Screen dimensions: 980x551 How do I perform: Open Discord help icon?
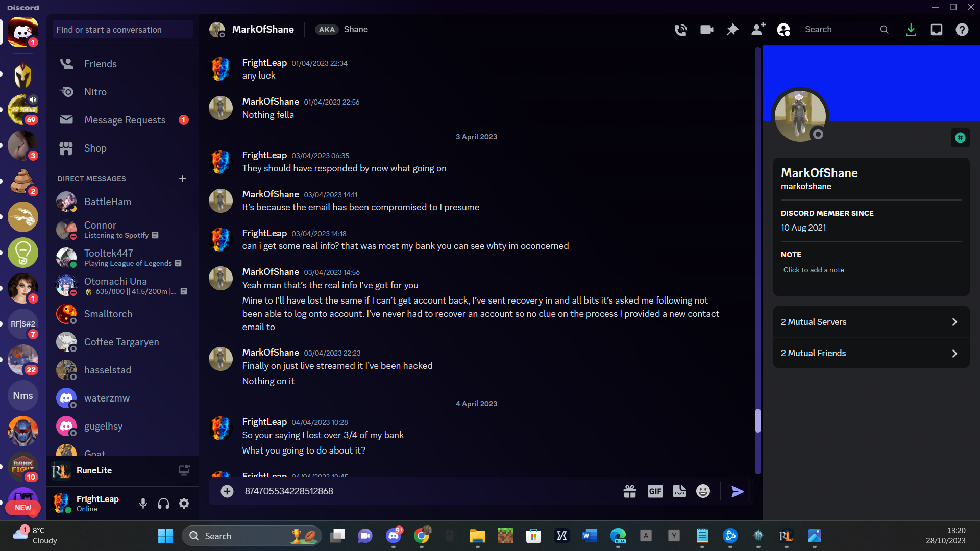point(962,30)
